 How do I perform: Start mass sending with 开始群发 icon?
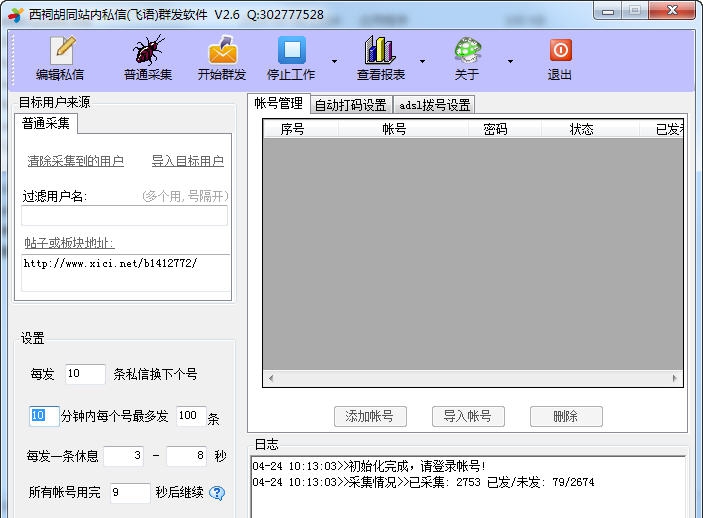tap(221, 51)
